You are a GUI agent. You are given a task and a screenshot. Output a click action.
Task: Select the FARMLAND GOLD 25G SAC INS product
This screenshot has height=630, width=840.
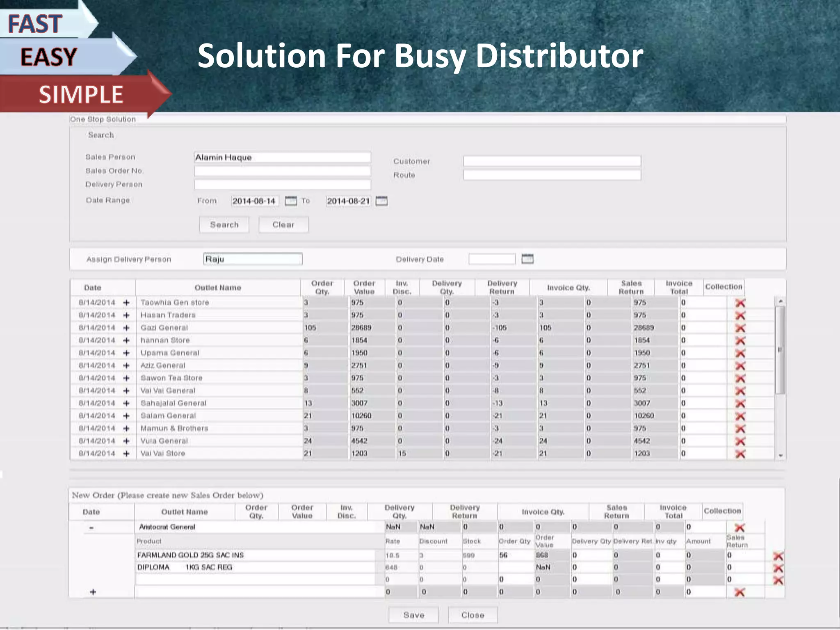(x=190, y=555)
